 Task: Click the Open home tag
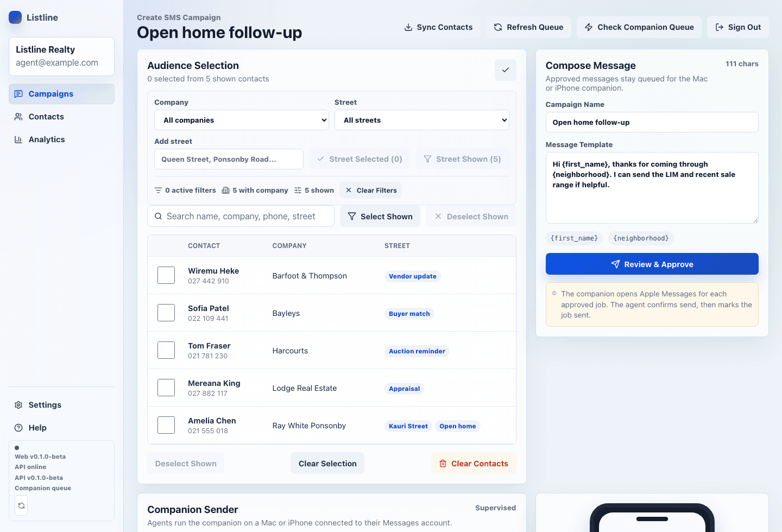point(457,426)
